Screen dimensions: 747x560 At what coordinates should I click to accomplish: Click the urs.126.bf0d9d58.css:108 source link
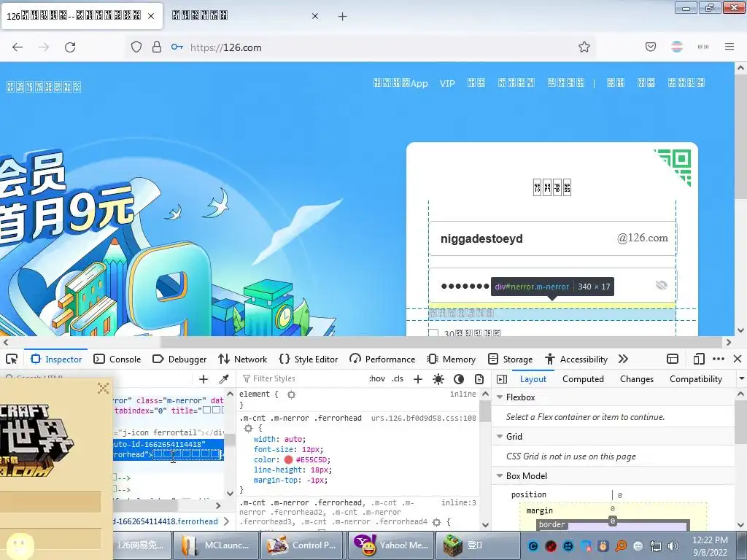(x=424, y=418)
